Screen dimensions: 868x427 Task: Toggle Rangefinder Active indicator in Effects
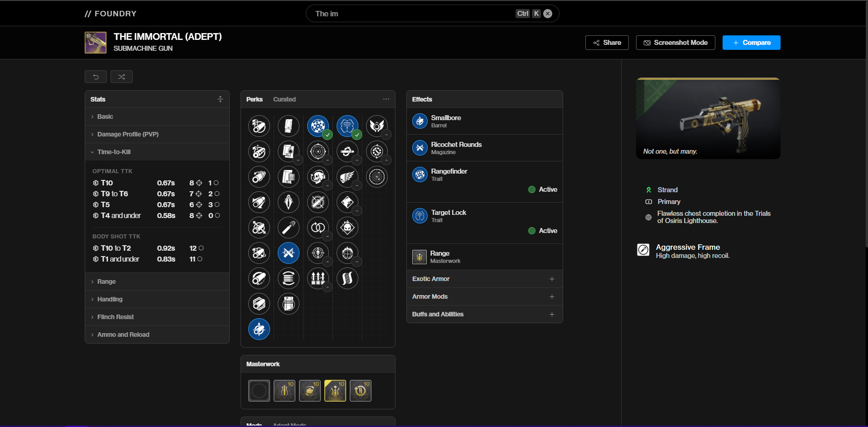[543, 189]
